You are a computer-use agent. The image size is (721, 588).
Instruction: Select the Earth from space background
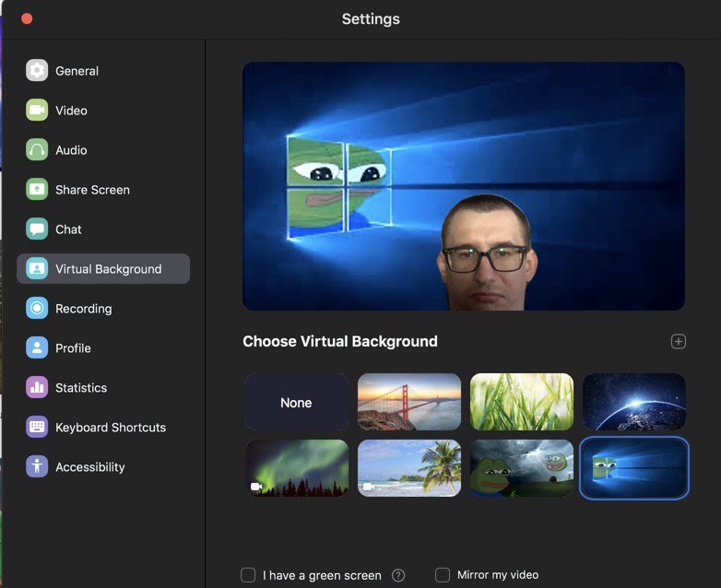click(634, 402)
